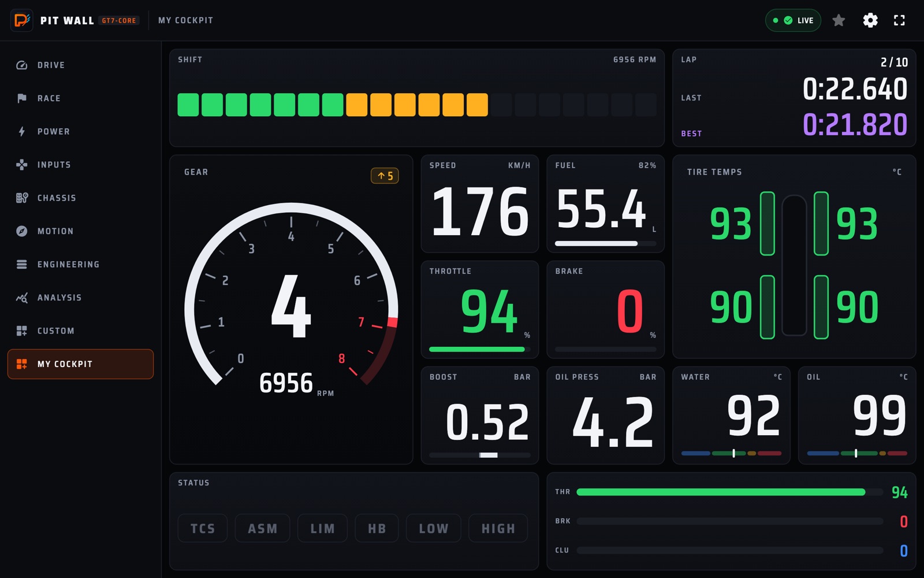Click the GT7-CORE badge
The image size is (924, 578).
(119, 20)
